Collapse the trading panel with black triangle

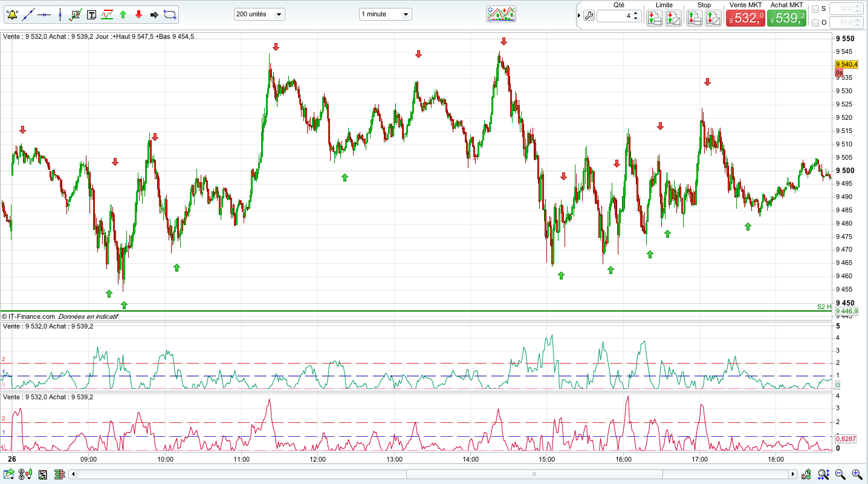tap(579, 16)
